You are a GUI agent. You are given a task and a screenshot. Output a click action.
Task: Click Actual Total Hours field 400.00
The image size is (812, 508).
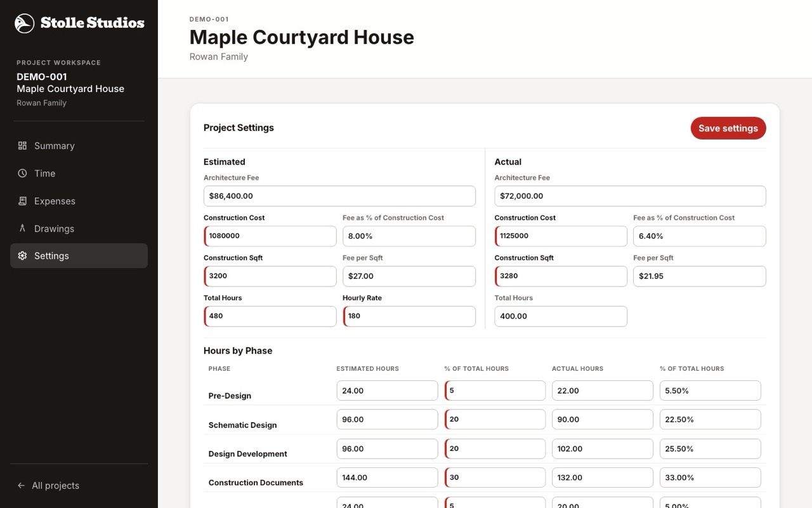coord(561,316)
